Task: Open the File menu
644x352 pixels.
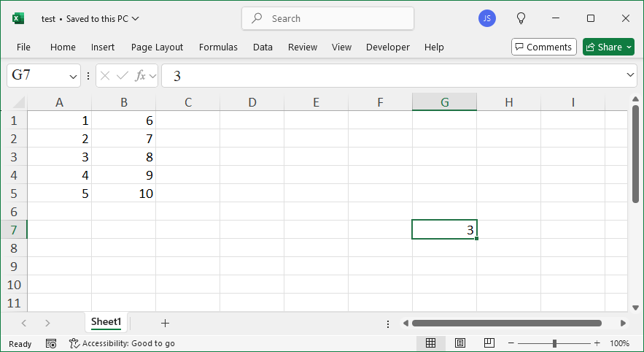Action: tap(23, 47)
